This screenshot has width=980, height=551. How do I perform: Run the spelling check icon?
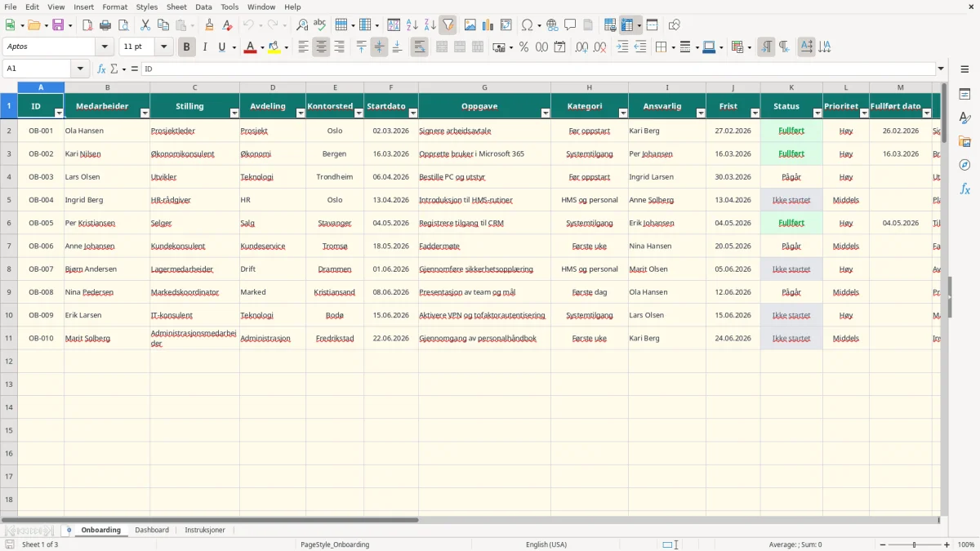coord(320,25)
